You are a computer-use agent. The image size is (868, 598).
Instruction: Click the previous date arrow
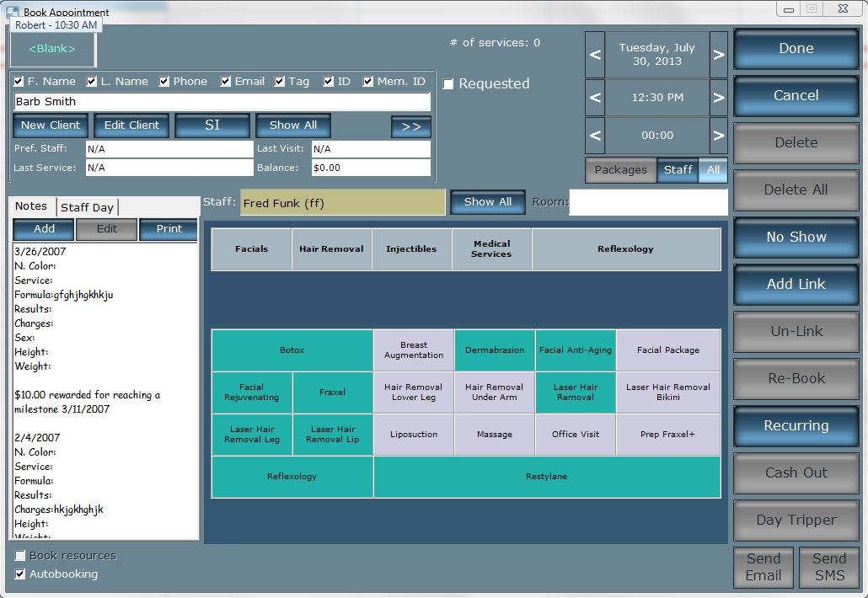(595, 55)
